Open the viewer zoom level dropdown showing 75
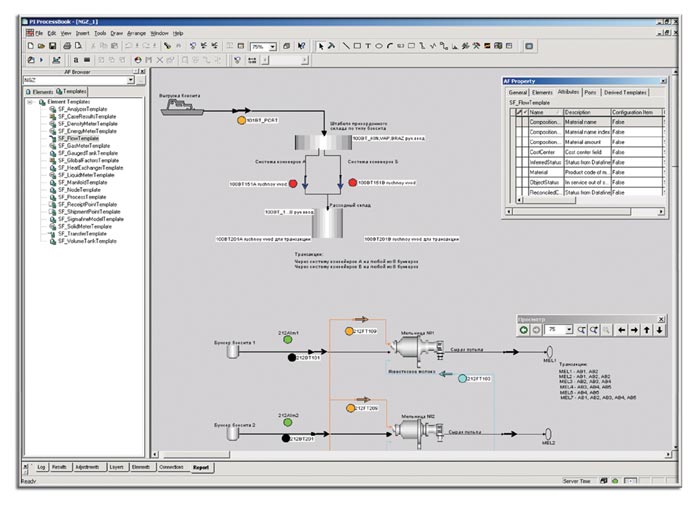 click(569, 329)
